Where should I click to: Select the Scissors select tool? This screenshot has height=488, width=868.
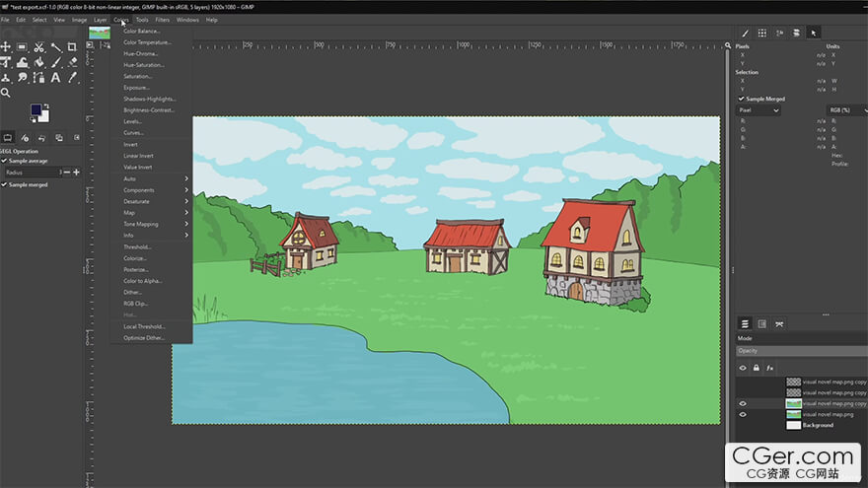38,47
